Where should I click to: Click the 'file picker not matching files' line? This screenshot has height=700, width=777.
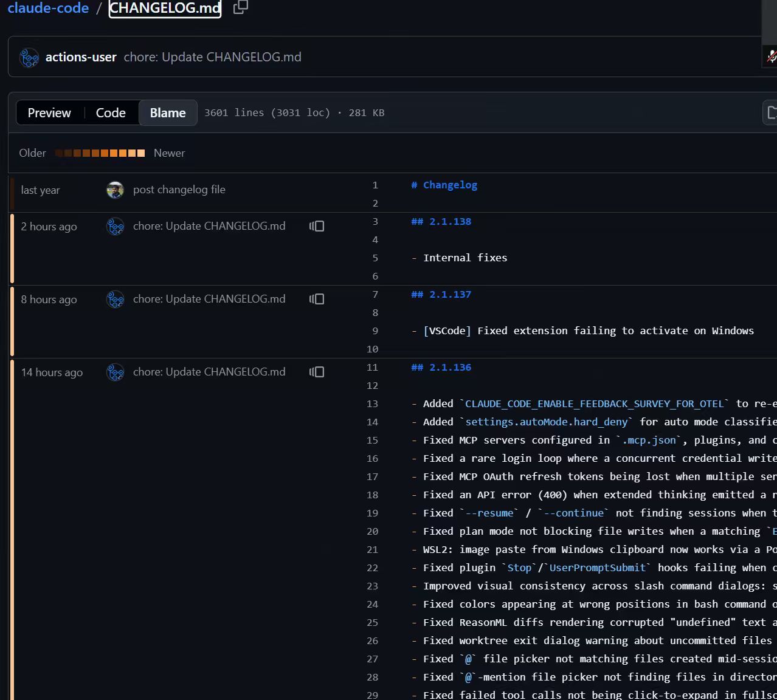click(593, 659)
